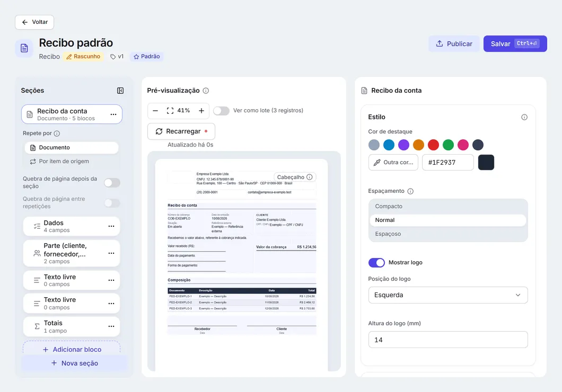562x392 pixels.
Task: Click the 41% zoom value
Action: pyautogui.click(x=183, y=111)
